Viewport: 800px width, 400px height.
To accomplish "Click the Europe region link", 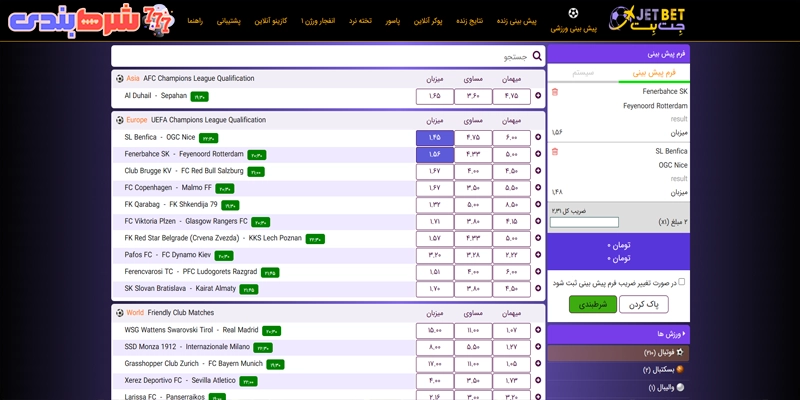I will (x=137, y=120).
